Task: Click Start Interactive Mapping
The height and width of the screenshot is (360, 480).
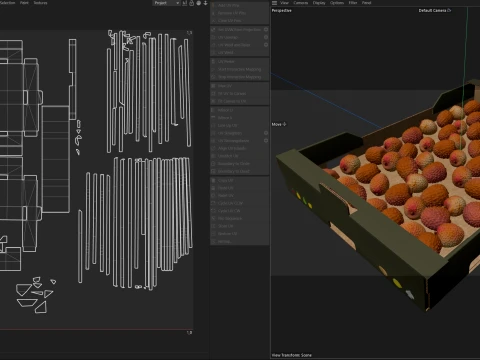Action: (240, 69)
